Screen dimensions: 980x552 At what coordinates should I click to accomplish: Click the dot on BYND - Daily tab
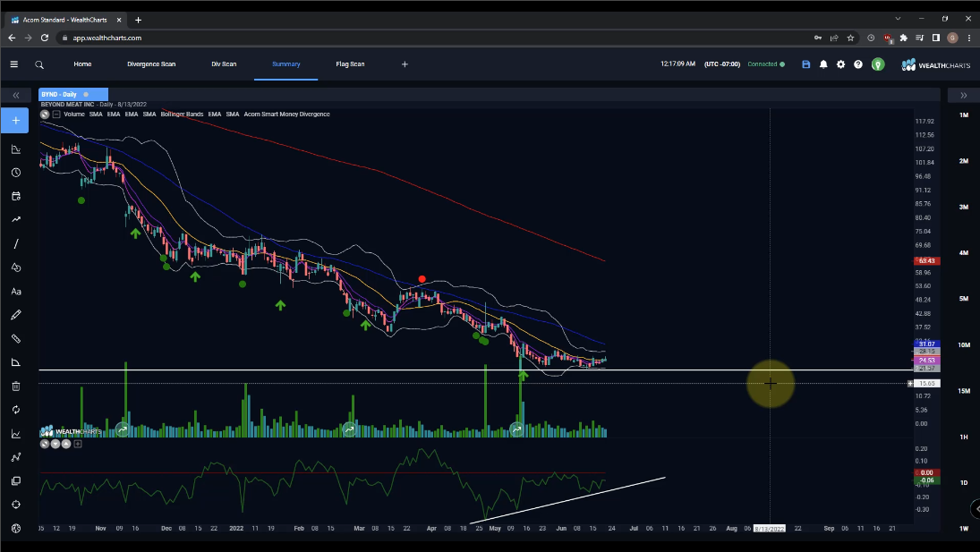click(86, 94)
